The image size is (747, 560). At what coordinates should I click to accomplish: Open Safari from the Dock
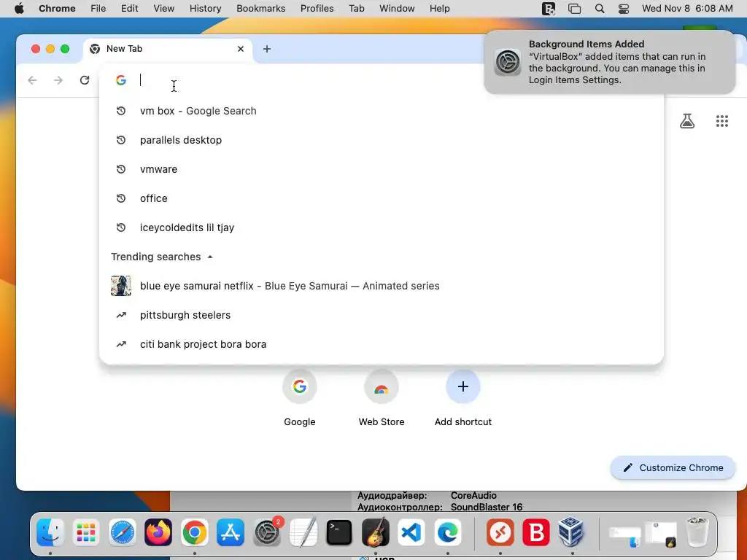[x=123, y=532]
